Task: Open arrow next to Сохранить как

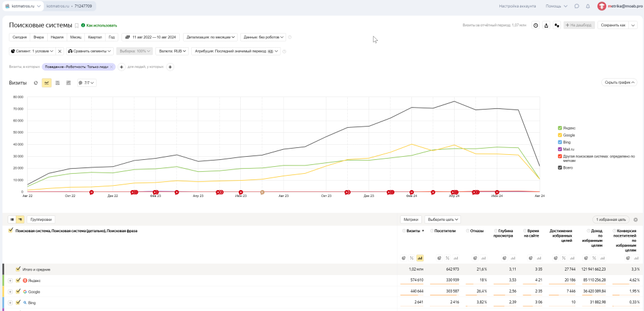Action: coord(633,25)
